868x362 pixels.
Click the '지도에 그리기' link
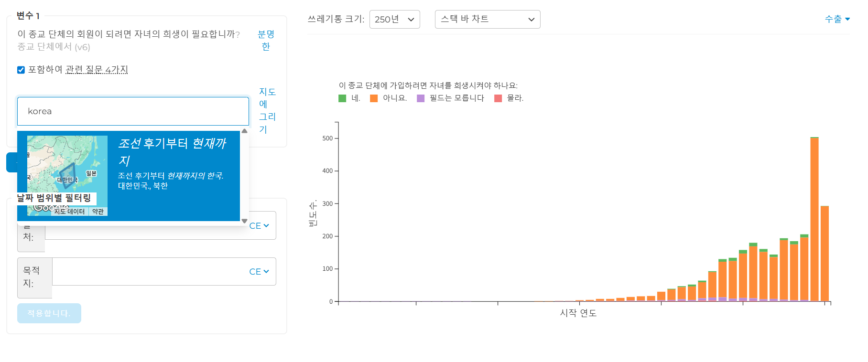pos(267,110)
